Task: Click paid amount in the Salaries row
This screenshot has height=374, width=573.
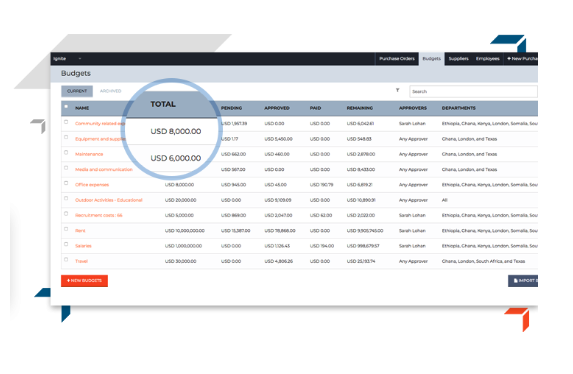Action: point(322,246)
